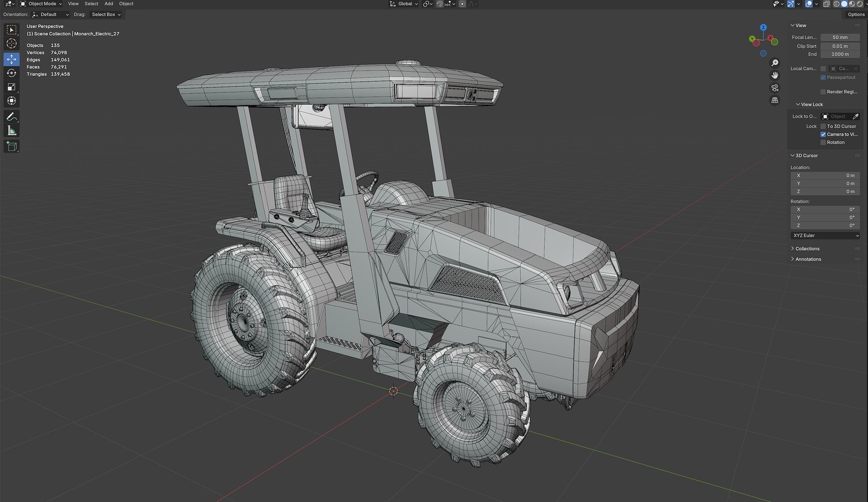The width and height of the screenshot is (868, 502).
Task: Click the Clip Start 0.01 m field
Action: click(840, 46)
